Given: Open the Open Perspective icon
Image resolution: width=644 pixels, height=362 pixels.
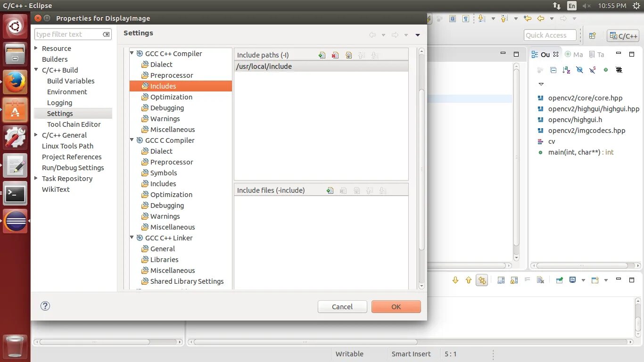Looking at the screenshot, I should pyautogui.click(x=593, y=35).
